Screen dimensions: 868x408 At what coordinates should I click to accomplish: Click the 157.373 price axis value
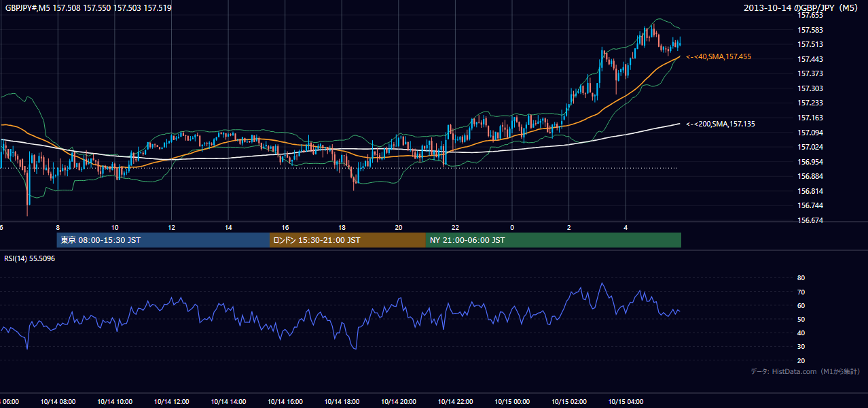[810, 73]
